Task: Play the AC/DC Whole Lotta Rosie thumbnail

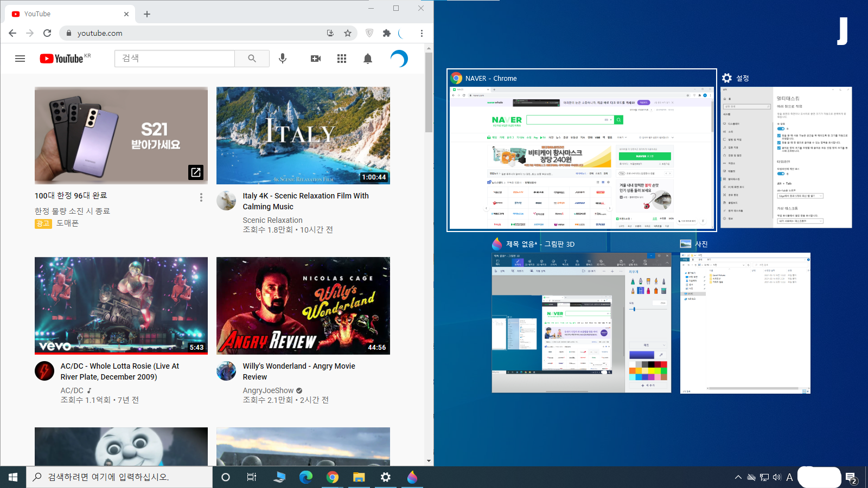Action: pos(121,306)
